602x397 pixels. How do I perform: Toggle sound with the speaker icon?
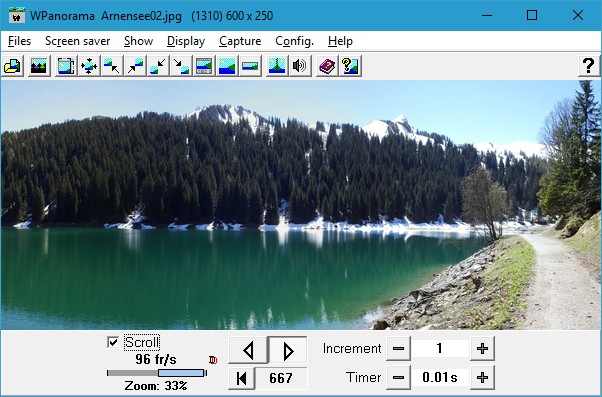tap(300, 66)
